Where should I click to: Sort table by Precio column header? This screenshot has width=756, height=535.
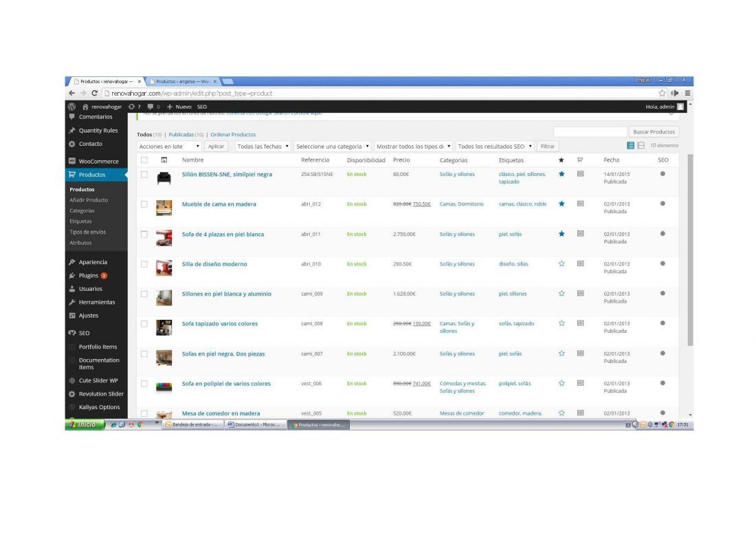(x=401, y=160)
